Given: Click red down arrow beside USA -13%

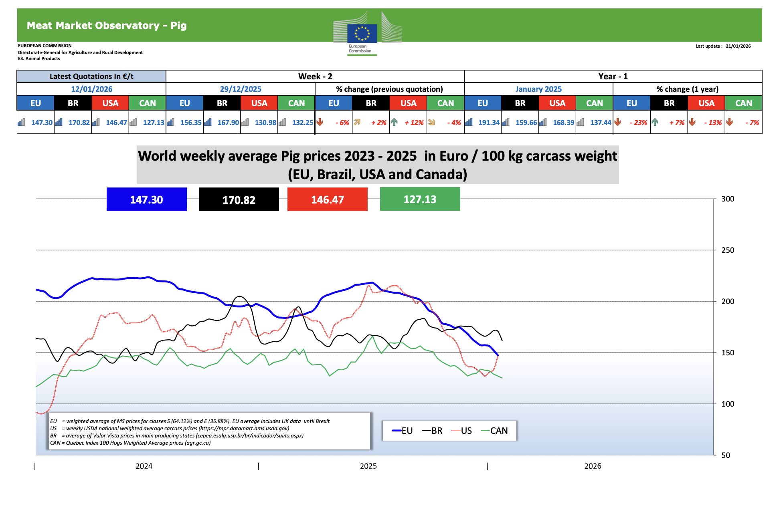Looking at the screenshot, I should pos(692,122).
